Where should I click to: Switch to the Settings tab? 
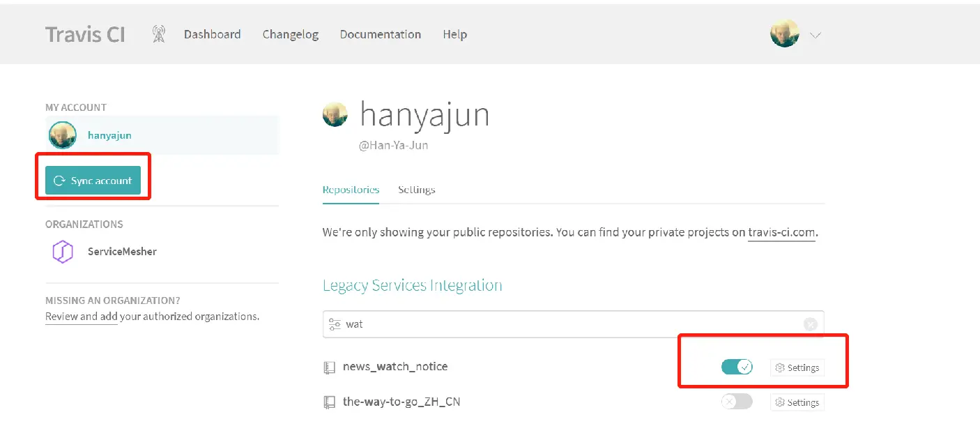[417, 190]
